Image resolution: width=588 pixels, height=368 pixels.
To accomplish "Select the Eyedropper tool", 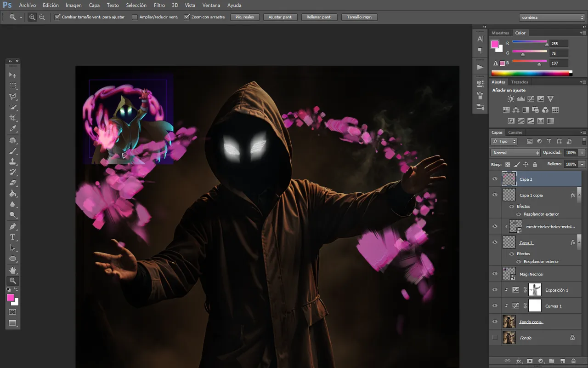I will click(13, 129).
